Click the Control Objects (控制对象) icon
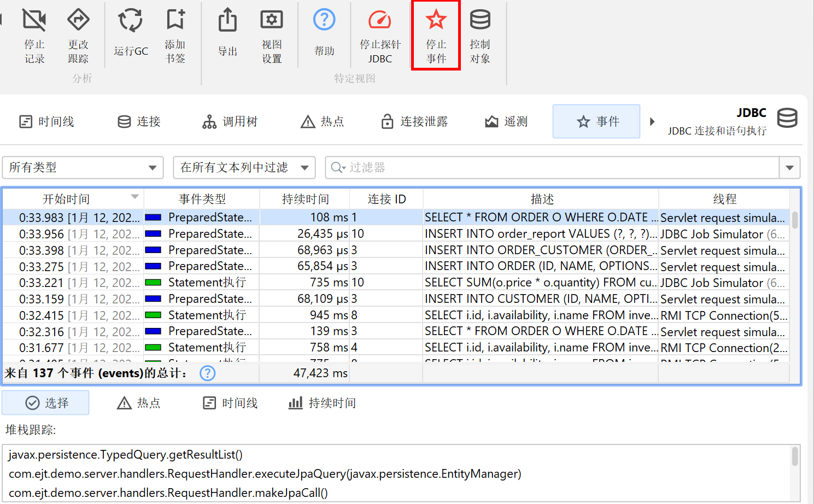814x504 pixels. tap(479, 21)
